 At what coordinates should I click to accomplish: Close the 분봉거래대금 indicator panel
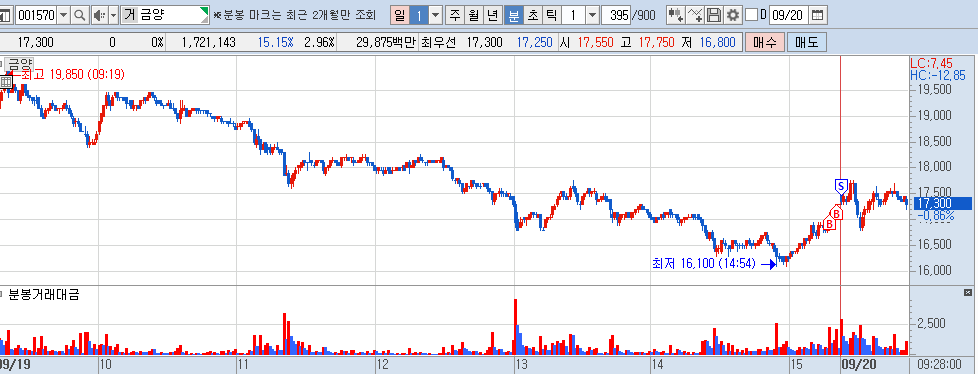pyautogui.click(x=968, y=292)
